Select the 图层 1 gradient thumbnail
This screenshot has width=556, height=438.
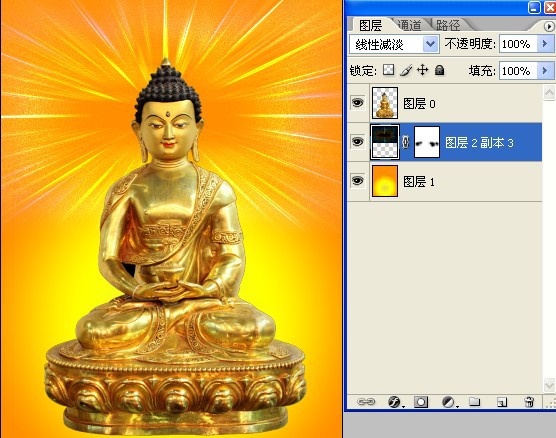tap(385, 181)
